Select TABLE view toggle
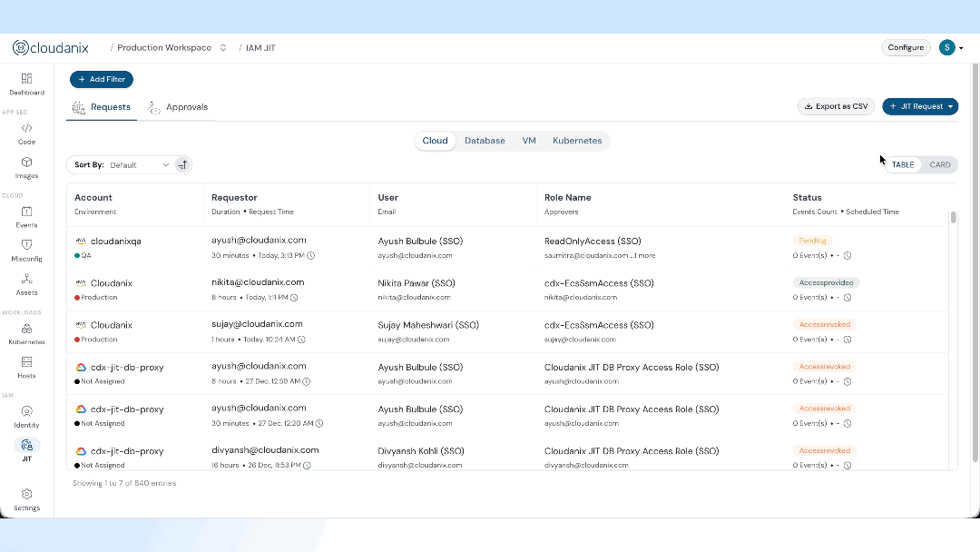 tap(903, 165)
